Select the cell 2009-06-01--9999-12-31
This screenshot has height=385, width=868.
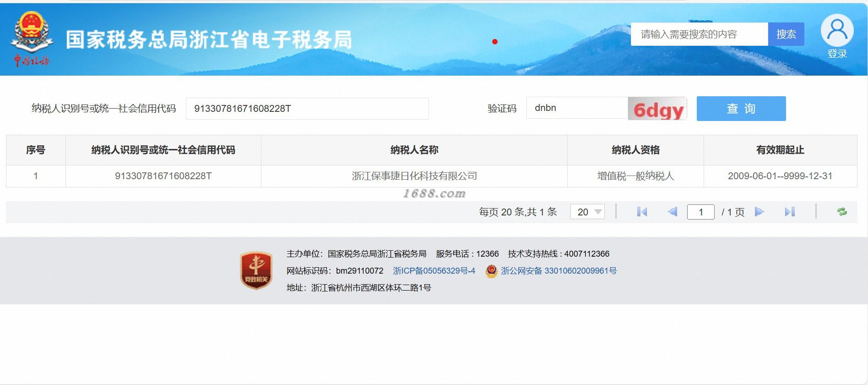pyautogui.click(x=780, y=176)
